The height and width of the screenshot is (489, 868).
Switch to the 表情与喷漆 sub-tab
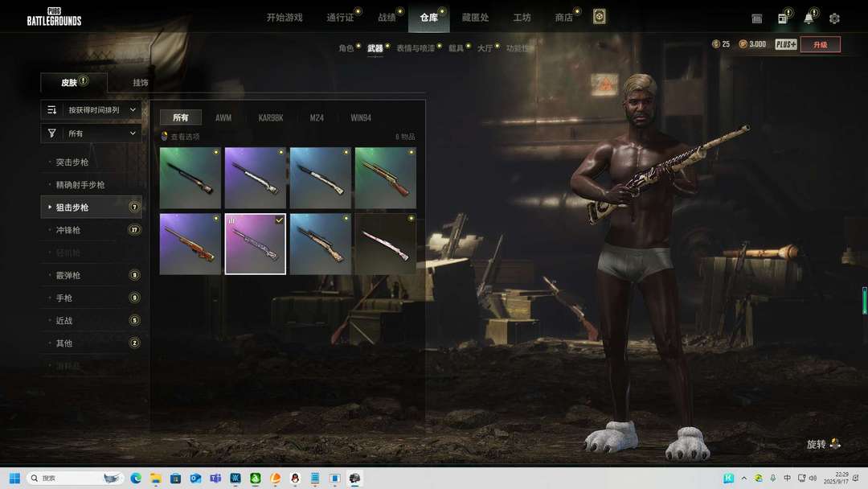[416, 48]
